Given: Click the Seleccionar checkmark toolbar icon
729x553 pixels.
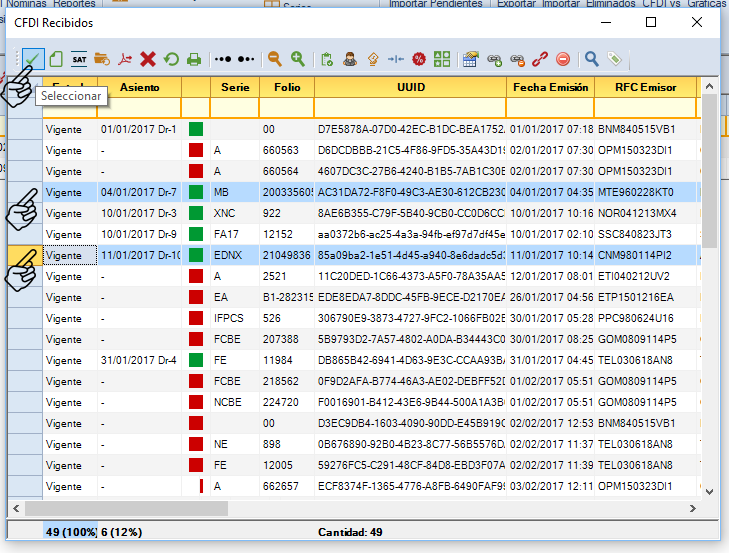Looking at the screenshot, I should coord(31,60).
